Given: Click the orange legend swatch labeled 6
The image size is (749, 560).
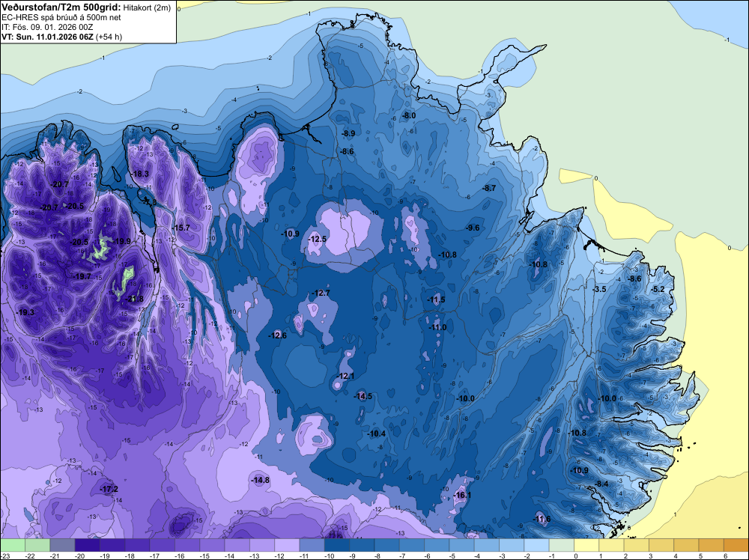Looking at the screenshot, I should pyautogui.click(x=736, y=545).
